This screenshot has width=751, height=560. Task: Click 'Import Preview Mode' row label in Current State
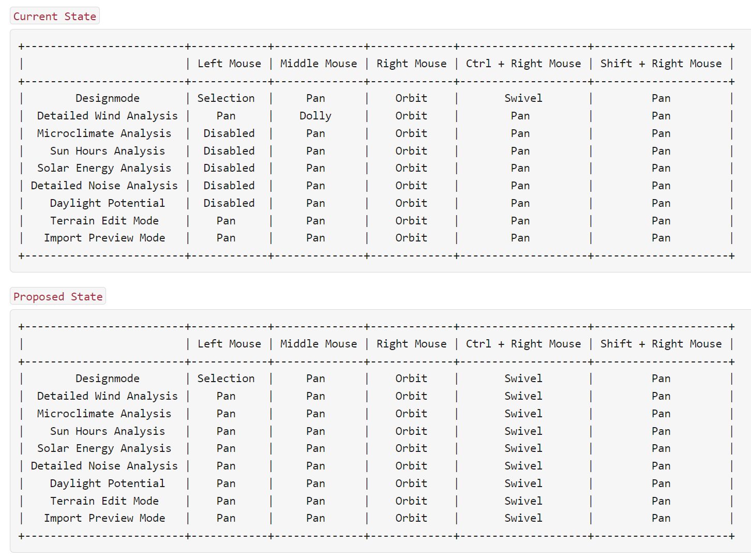tap(104, 238)
